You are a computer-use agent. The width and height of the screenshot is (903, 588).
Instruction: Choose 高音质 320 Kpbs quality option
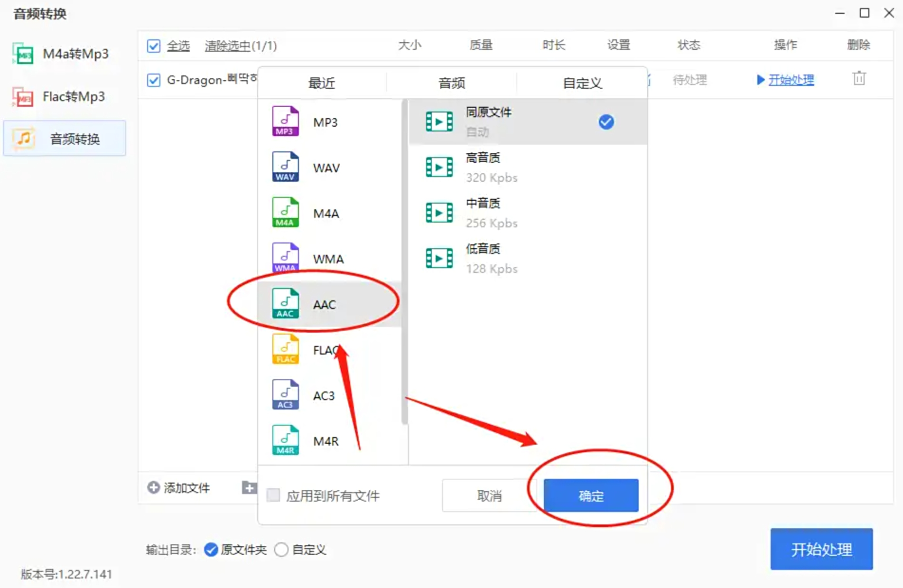(x=528, y=167)
